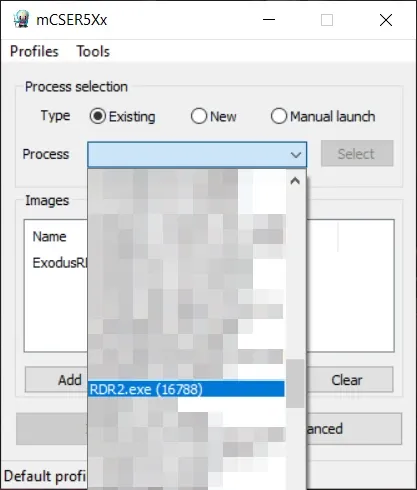Open the Tools menu
The width and height of the screenshot is (417, 490).
click(93, 52)
